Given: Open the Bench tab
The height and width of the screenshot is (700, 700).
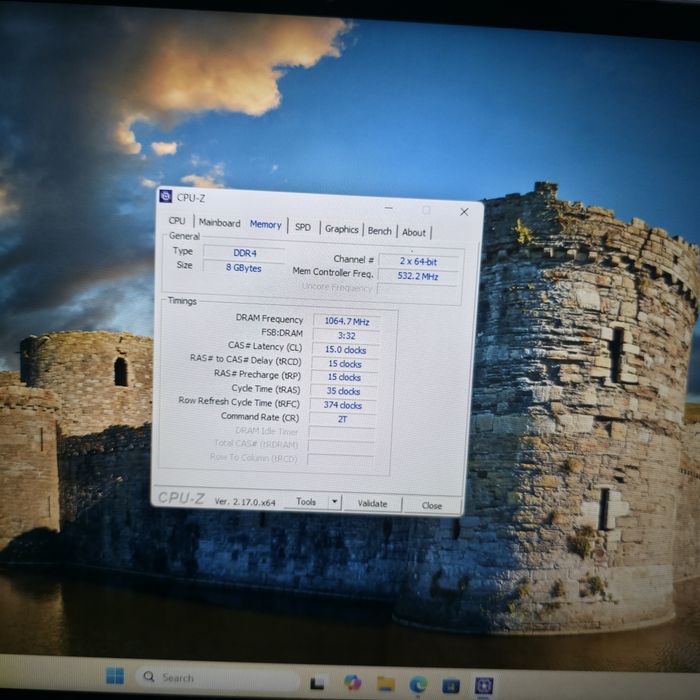Looking at the screenshot, I should pos(379,231).
